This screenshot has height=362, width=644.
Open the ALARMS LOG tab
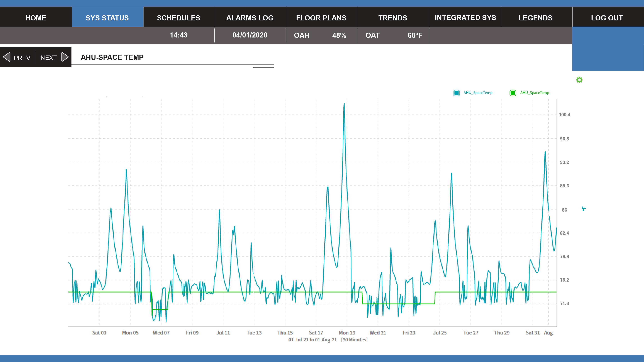pos(250,18)
